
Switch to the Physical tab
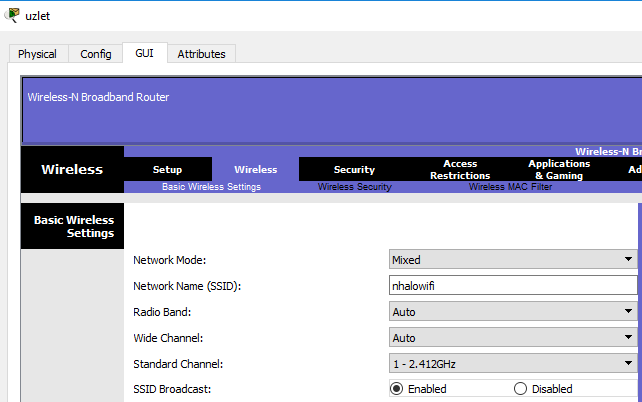coord(38,54)
